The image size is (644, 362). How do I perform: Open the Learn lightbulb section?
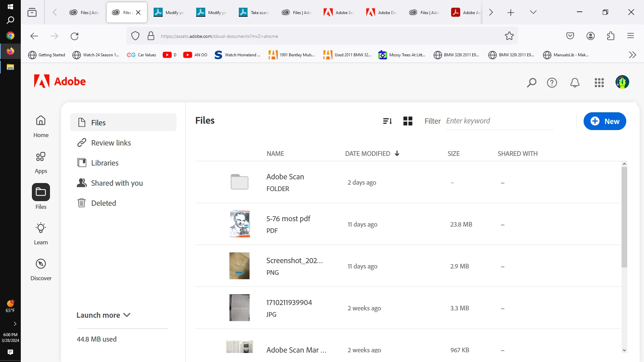point(41,234)
